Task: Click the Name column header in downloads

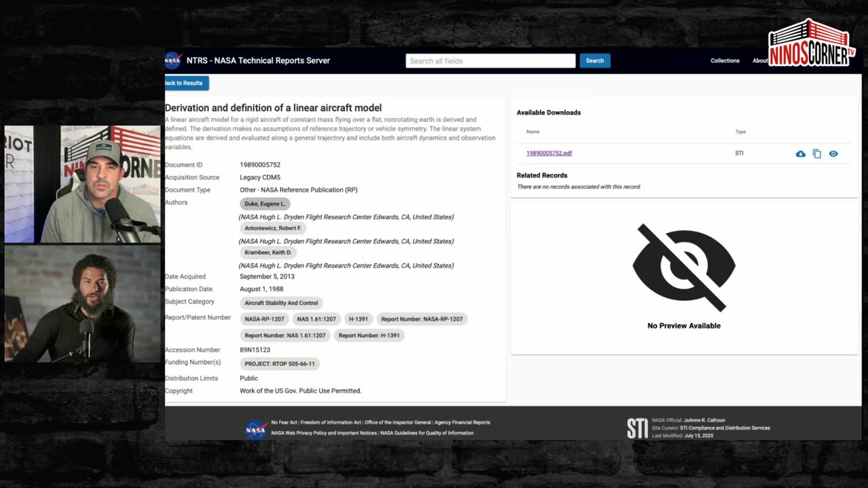Action: tap(533, 131)
